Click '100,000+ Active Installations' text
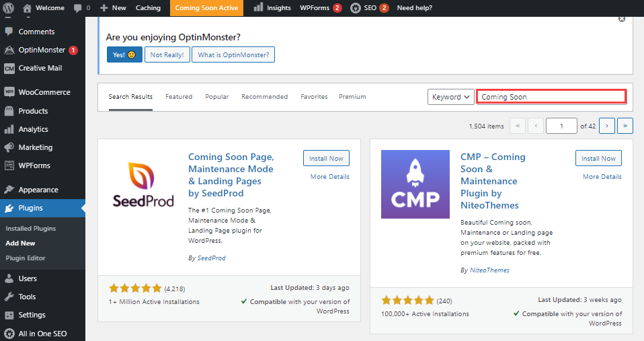Screen dimensions: 644x341 pyautogui.click(x=425, y=314)
